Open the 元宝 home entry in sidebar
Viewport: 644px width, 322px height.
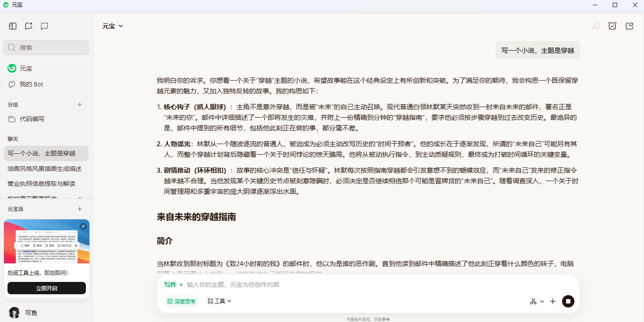[x=46, y=68]
